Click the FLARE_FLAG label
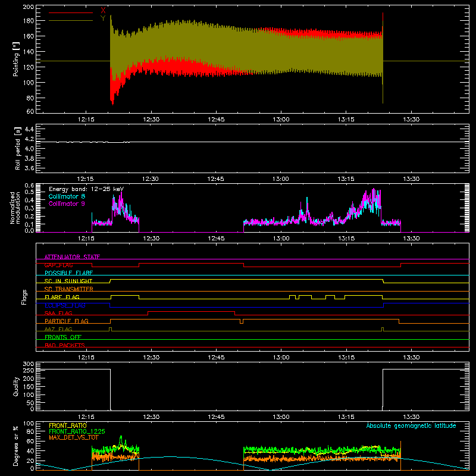This screenshot has width=476, height=476. [x=62, y=297]
